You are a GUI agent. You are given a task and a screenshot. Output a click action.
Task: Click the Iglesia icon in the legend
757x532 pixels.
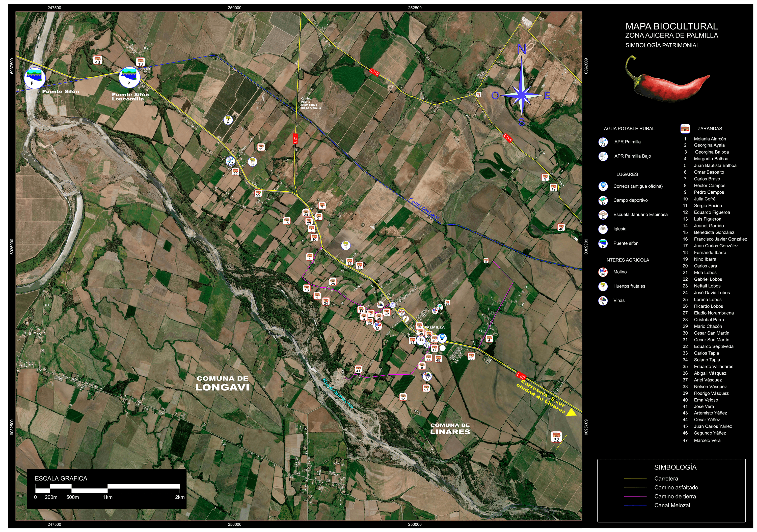pyautogui.click(x=603, y=229)
